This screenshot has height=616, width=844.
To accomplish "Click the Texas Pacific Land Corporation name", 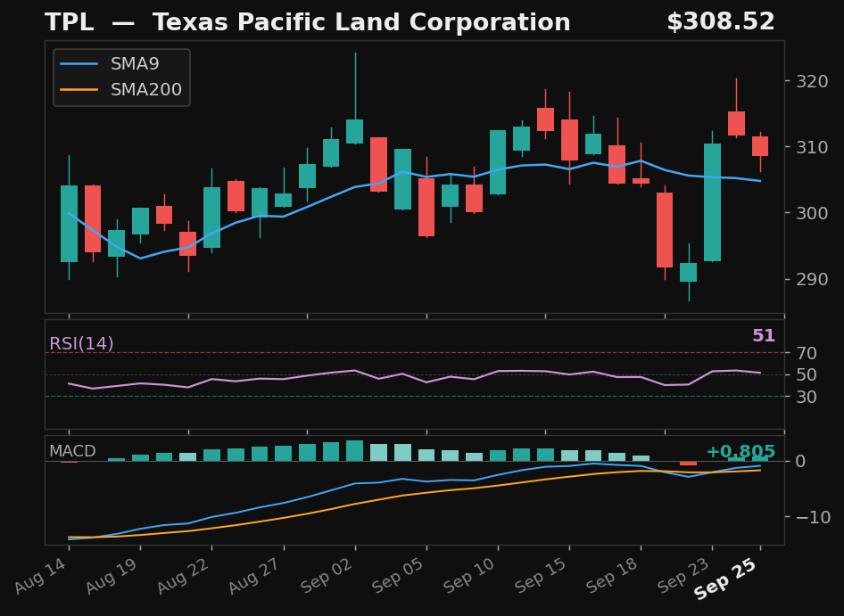I will pyautogui.click(x=361, y=22).
